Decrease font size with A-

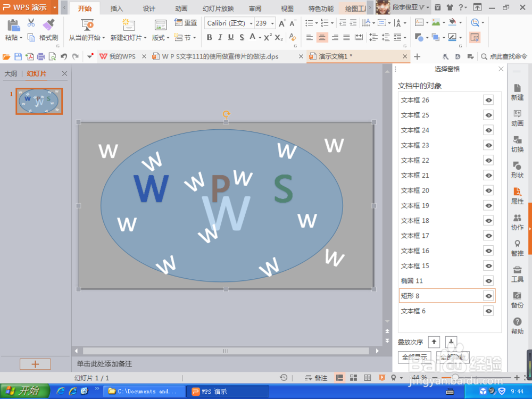(293, 23)
